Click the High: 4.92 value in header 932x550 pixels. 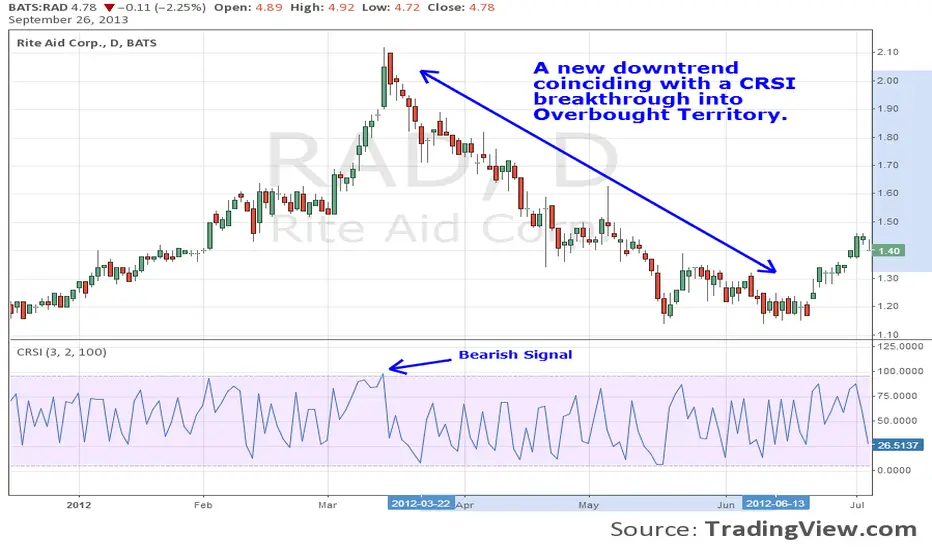321,7
